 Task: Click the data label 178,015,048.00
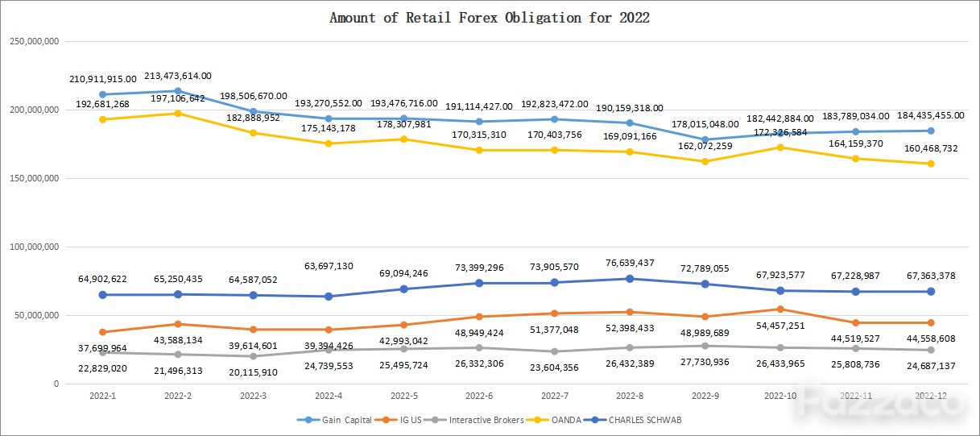(x=705, y=125)
